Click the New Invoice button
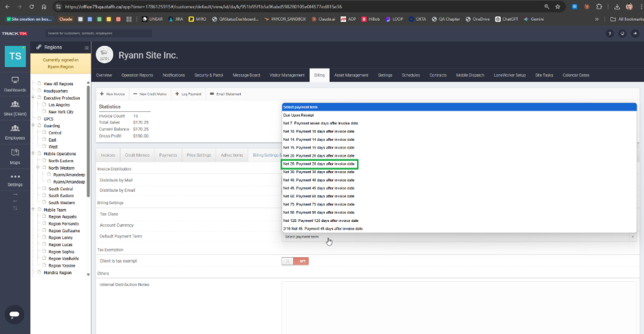 pos(112,94)
